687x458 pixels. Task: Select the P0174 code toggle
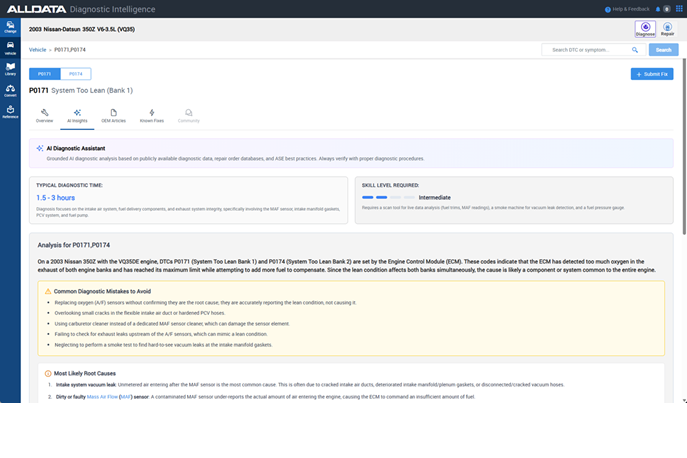[x=76, y=74]
